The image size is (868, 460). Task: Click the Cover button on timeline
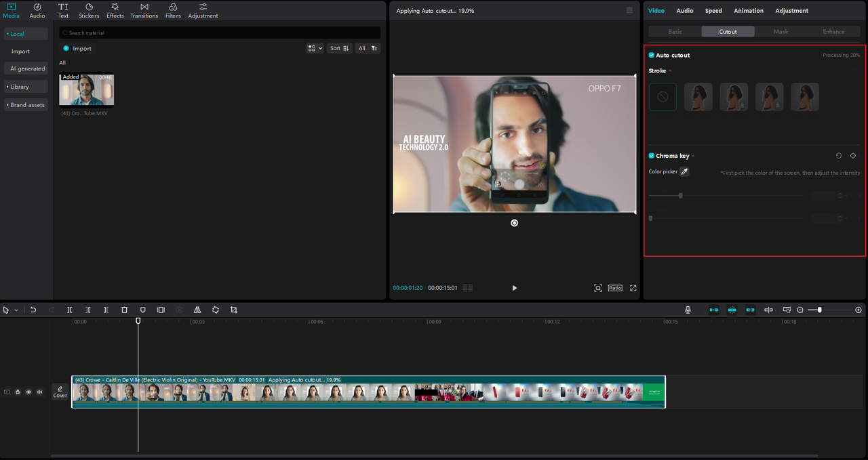point(60,392)
